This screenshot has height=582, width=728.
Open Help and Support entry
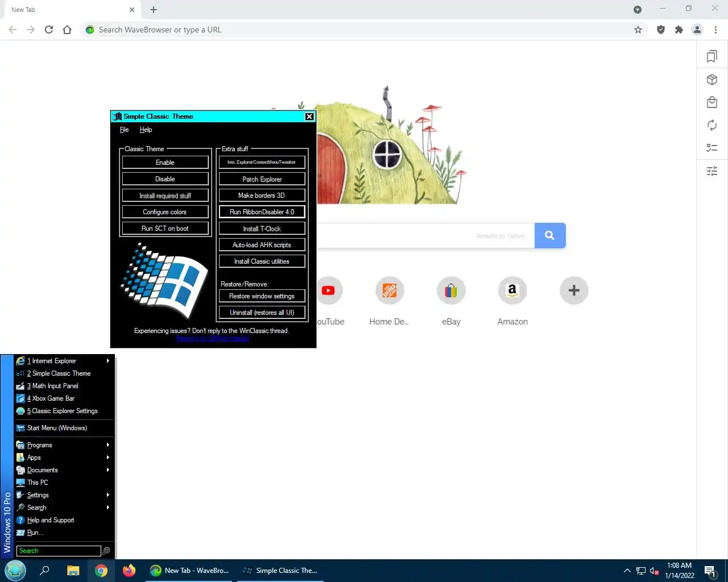(63, 520)
